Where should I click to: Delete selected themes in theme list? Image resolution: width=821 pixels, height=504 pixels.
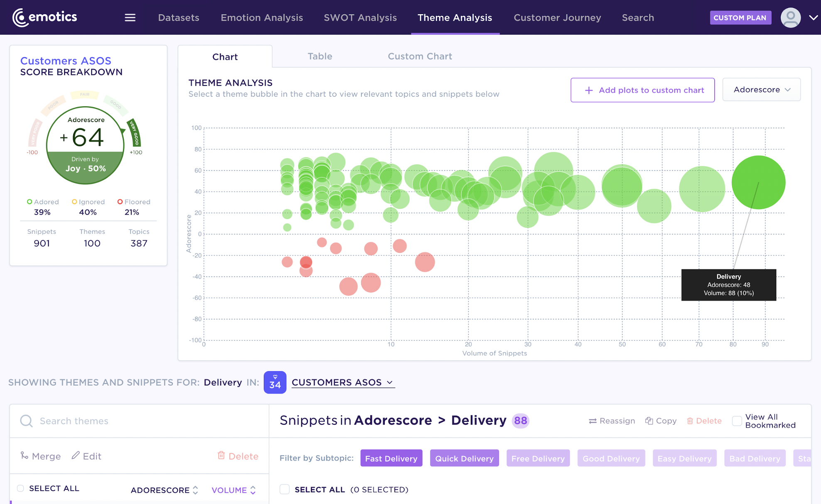(238, 456)
